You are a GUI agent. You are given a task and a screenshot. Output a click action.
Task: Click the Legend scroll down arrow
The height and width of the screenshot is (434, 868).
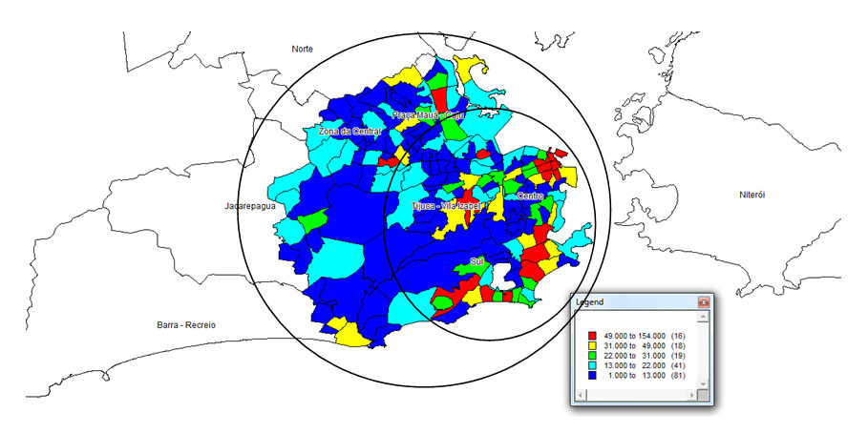point(705,384)
